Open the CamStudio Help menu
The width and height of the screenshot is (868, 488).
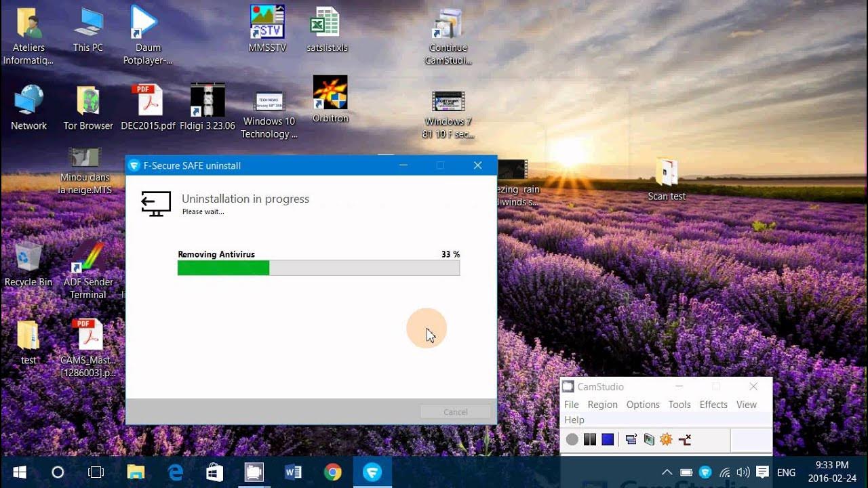tap(574, 420)
